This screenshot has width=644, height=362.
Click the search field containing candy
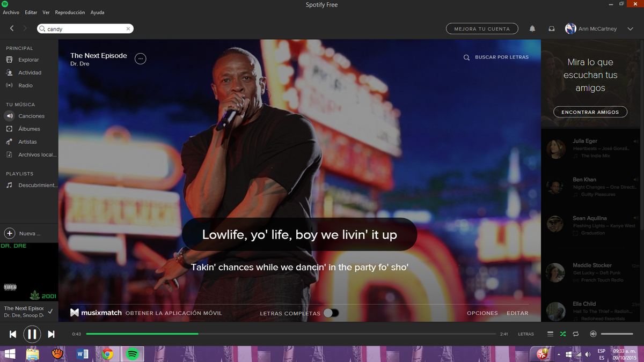85,29
